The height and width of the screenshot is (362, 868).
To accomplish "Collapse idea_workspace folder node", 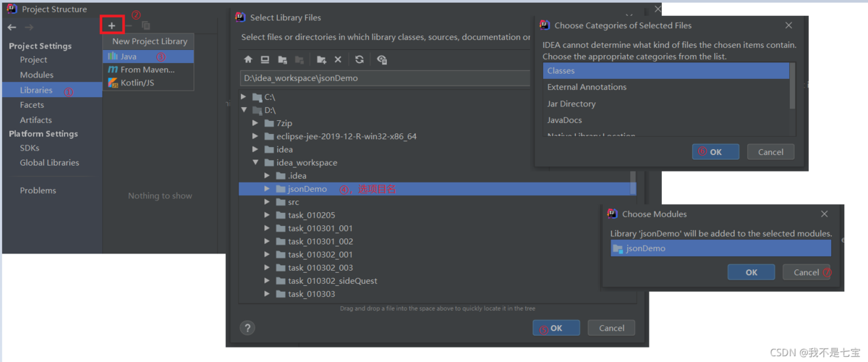I will pyautogui.click(x=255, y=162).
